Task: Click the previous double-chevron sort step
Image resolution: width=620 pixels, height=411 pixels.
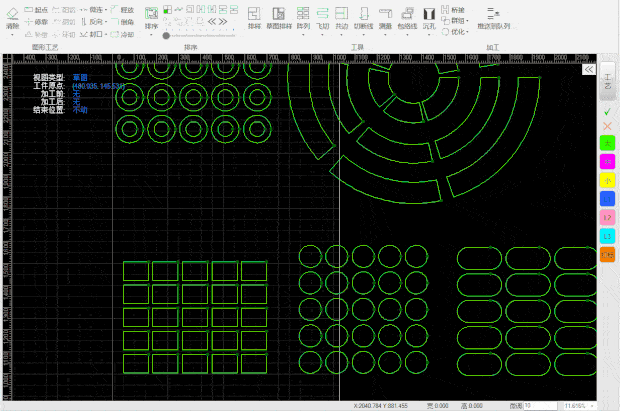Action: pyautogui.click(x=212, y=21)
